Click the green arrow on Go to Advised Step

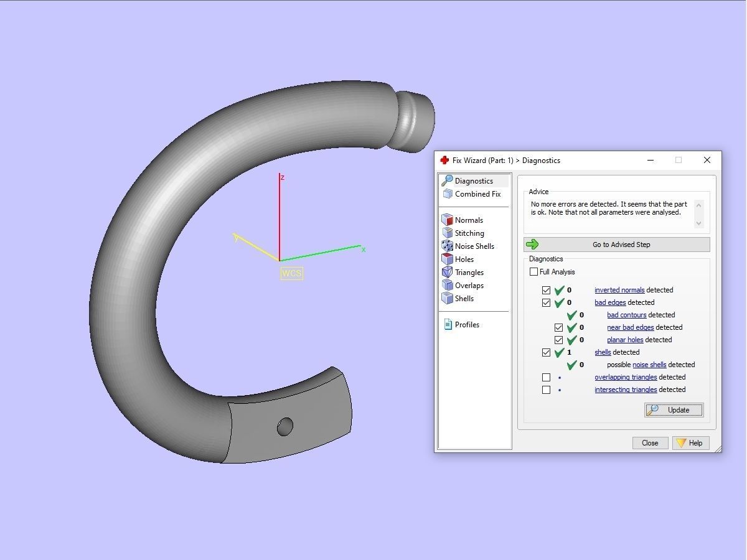coord(532,245)
